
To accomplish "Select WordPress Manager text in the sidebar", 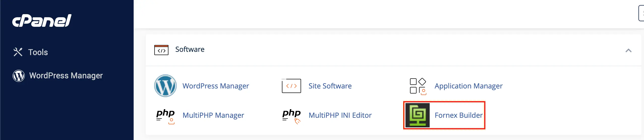I will [66, 76].
